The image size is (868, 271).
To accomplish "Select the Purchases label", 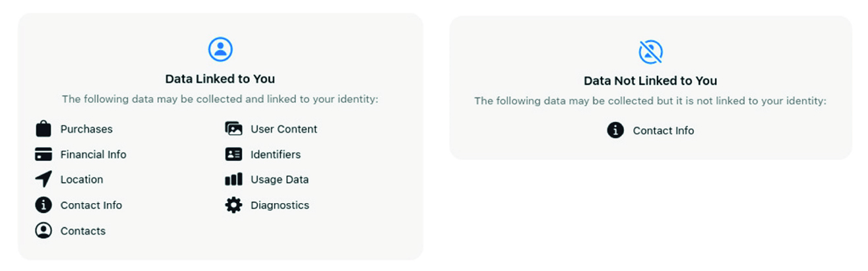I will point(86,129).
